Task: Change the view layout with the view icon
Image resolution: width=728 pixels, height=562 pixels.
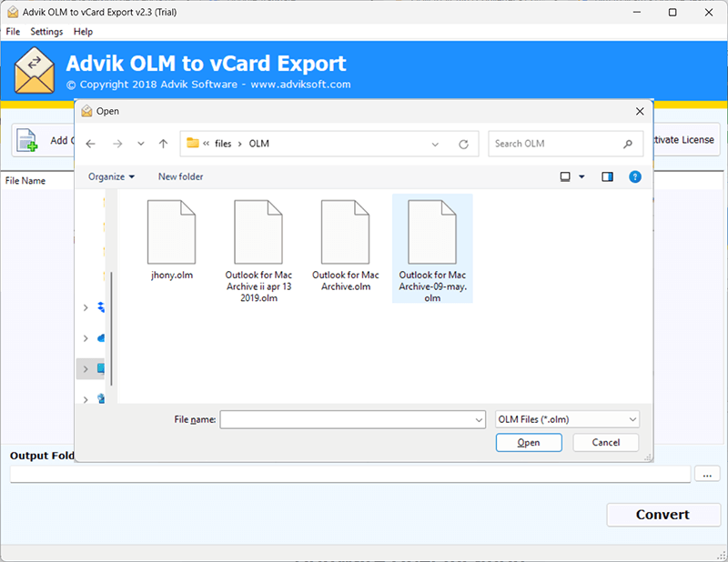Action: click(565, 176)
